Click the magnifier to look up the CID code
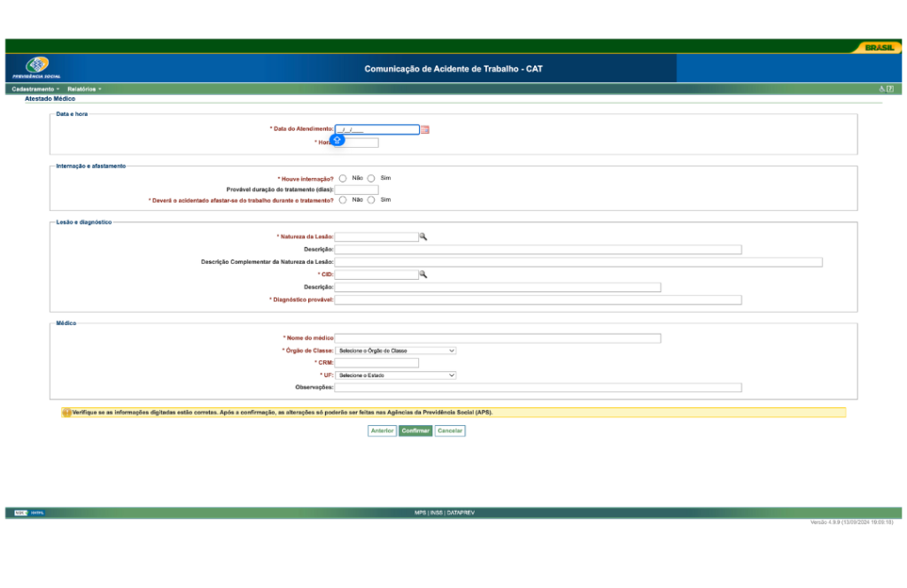Image resolution: width=907 pixels, height=588 pixels. click(x=423, y=275)
